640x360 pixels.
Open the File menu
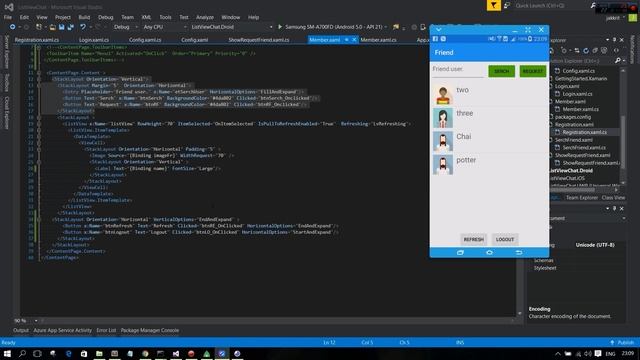[8, 17]
